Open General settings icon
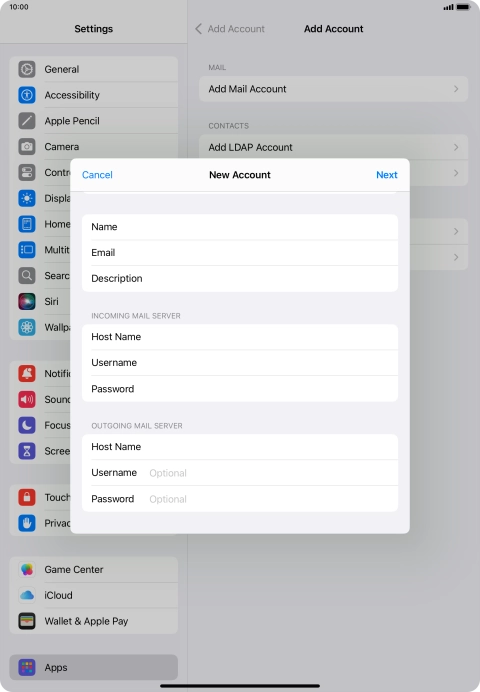The height and width of the screenshot is (692, 480). coord(27,69)
